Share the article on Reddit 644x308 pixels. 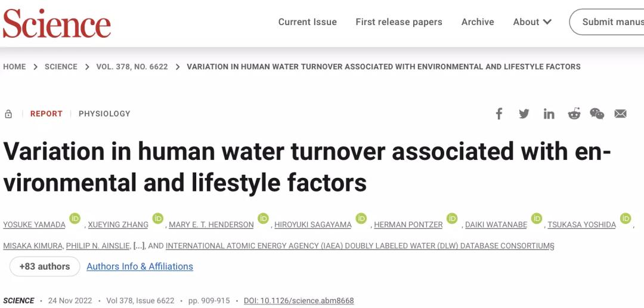pos(574,114)
